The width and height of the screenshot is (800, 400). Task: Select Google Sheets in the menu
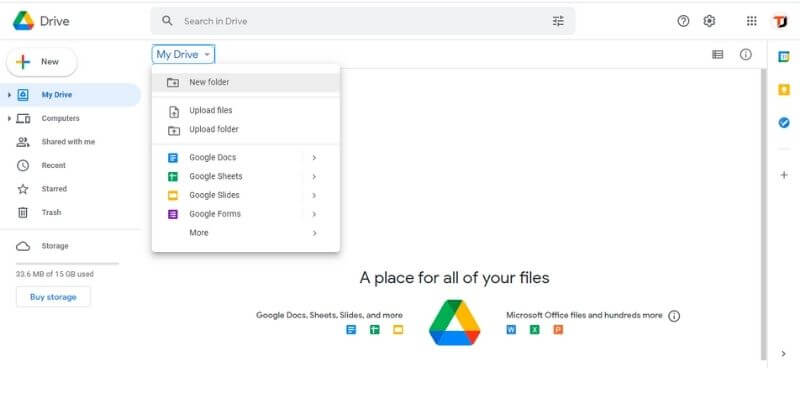click(215, 177)
